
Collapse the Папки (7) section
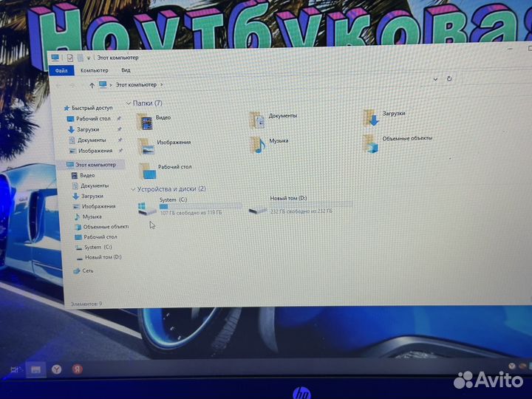pyautogui.click(x=129, y=103)
